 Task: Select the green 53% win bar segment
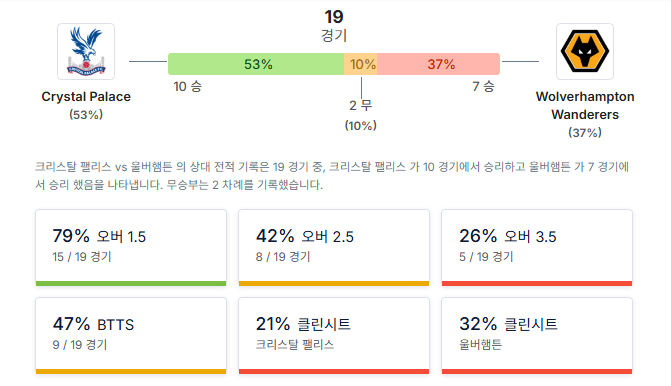pos(256,64)
